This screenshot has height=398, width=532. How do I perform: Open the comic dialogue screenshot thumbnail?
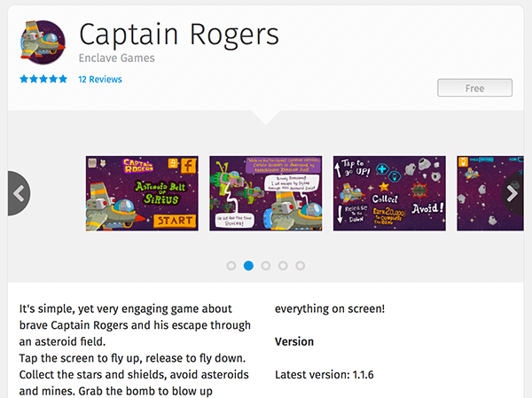coord(266,193)
